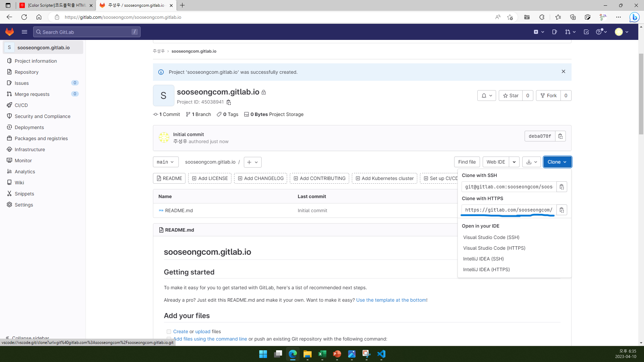Open a new browser tab
Viewport: 644px width, 362px height.
point(182,5)
